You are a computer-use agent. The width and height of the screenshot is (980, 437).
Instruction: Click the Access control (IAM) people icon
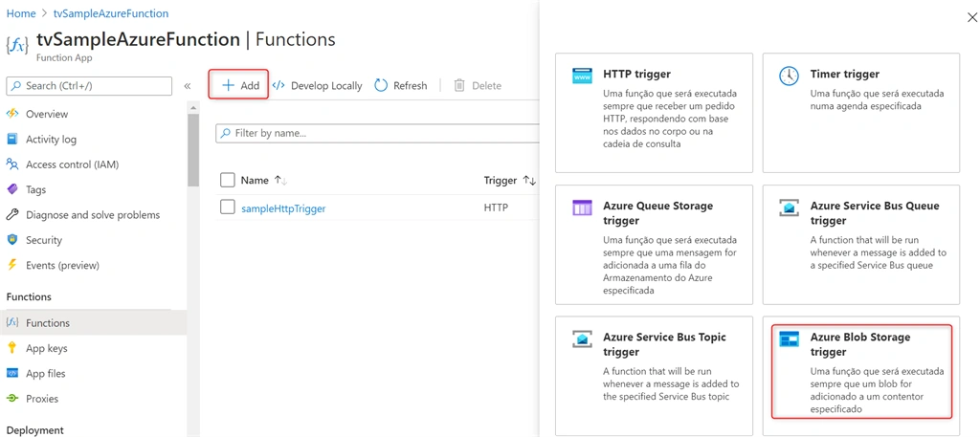coord(12,164)
